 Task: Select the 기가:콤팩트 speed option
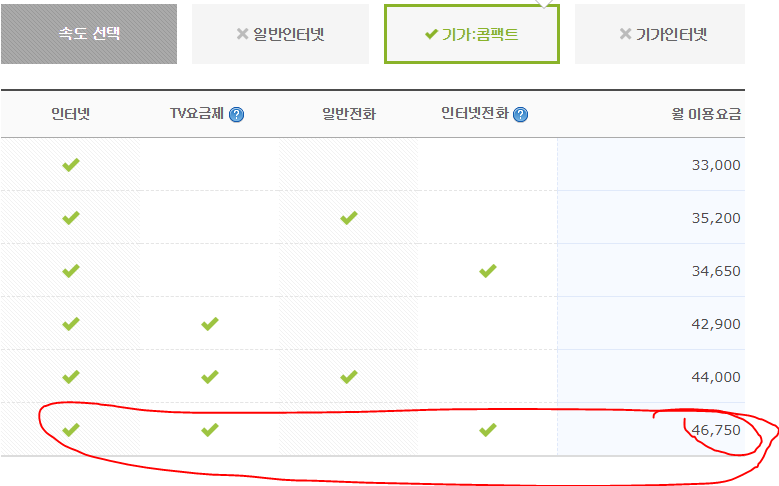(x=471, y=34)
